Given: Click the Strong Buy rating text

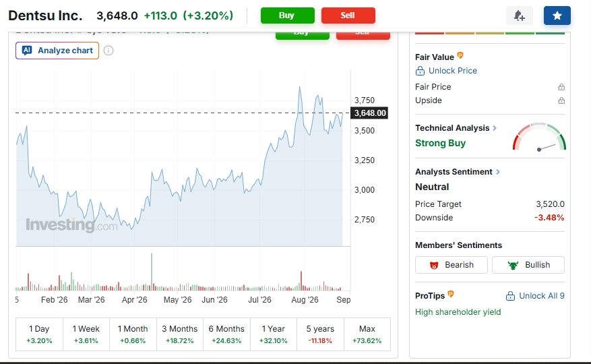Looking at the screenshot, I should coord(440,144).
